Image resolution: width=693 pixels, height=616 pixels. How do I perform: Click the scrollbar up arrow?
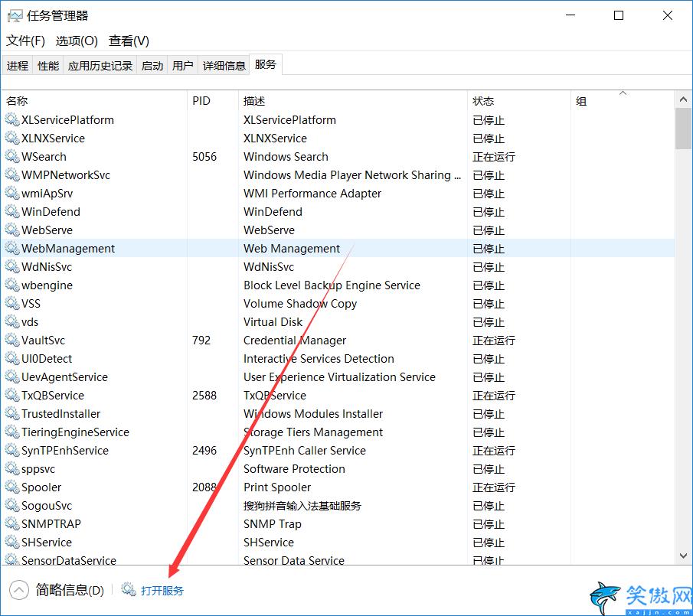coord(683,99)
